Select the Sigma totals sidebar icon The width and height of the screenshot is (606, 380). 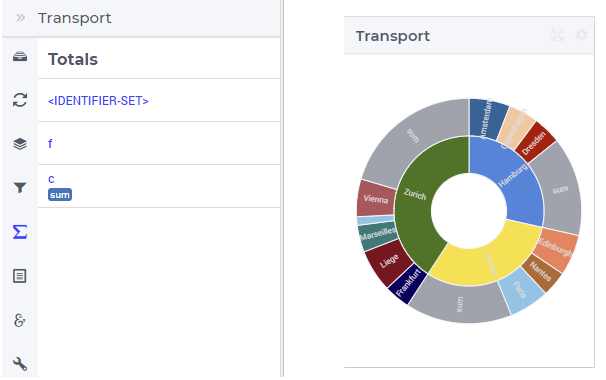20,232
